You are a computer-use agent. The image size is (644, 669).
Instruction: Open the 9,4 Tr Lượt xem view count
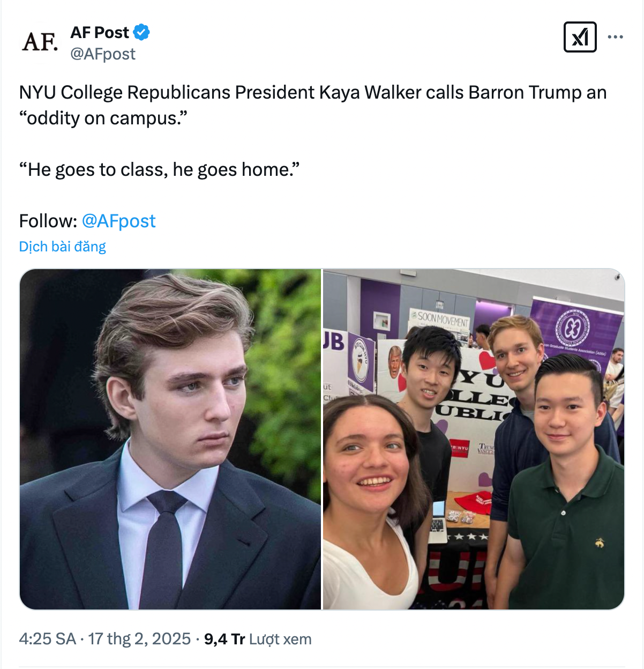(257, 638)
